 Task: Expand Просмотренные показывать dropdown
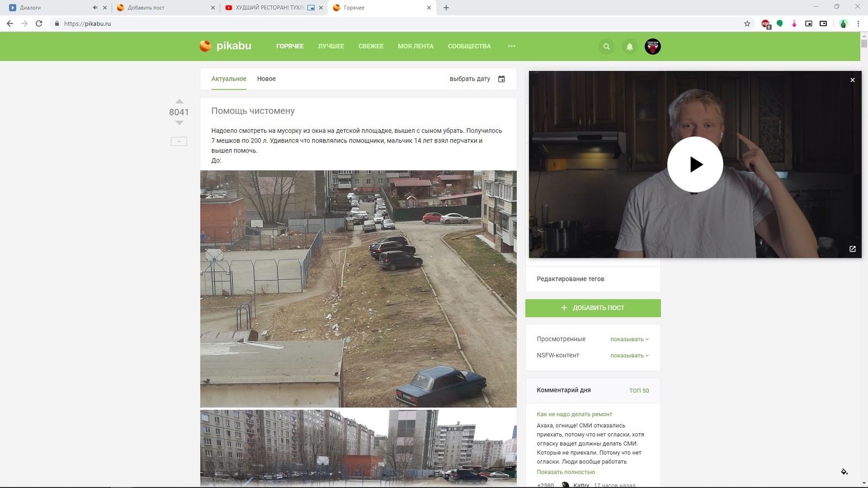click(x=629, y=339)
